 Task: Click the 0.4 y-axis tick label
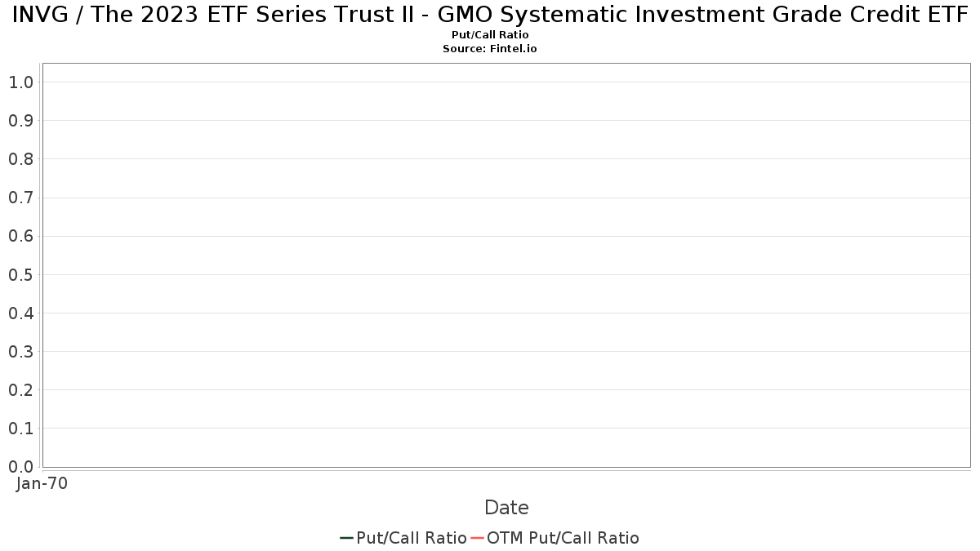click(x=20, y=313)
